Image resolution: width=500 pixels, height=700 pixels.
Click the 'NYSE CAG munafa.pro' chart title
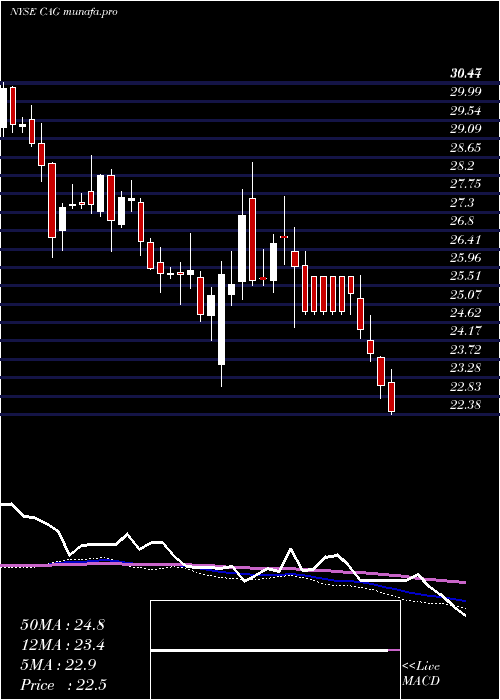(63, 12)
